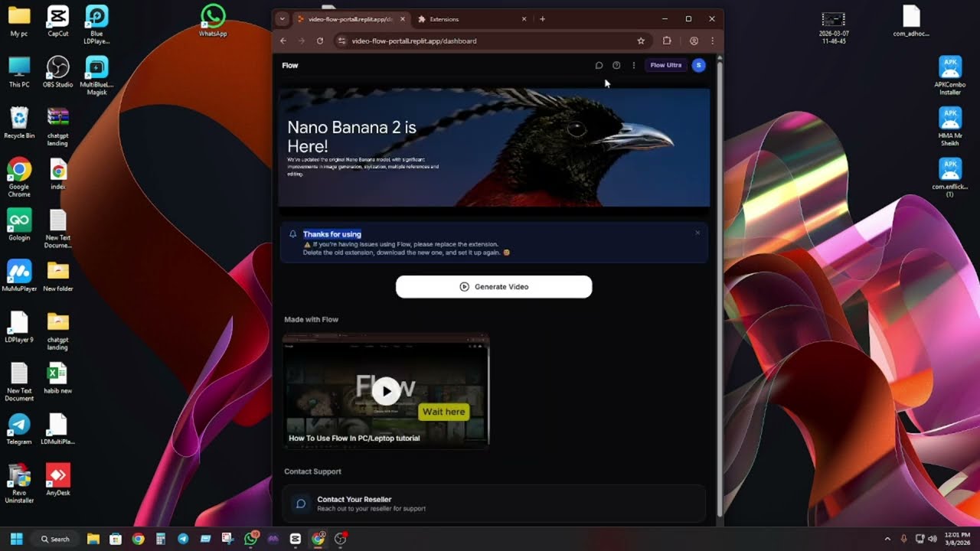The height and width of the screenshot is (551, 980).
Task: Open the help question mark icon in Flow
Action: (616, 65)
